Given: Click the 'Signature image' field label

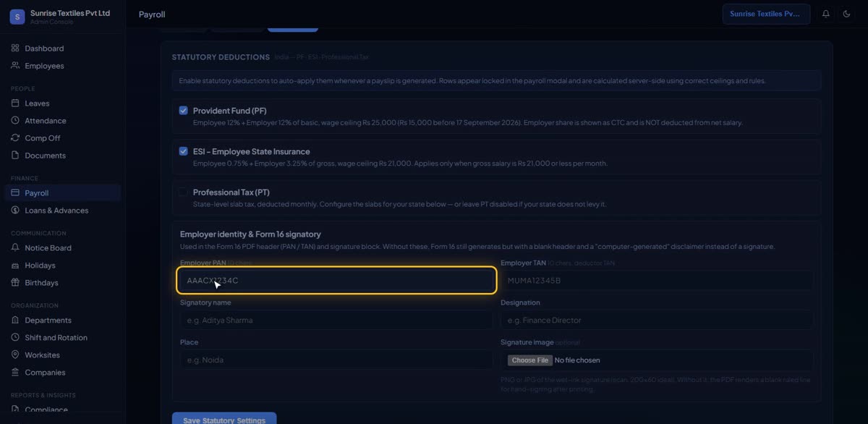Looking at the screenshot, I should [527, 342].
